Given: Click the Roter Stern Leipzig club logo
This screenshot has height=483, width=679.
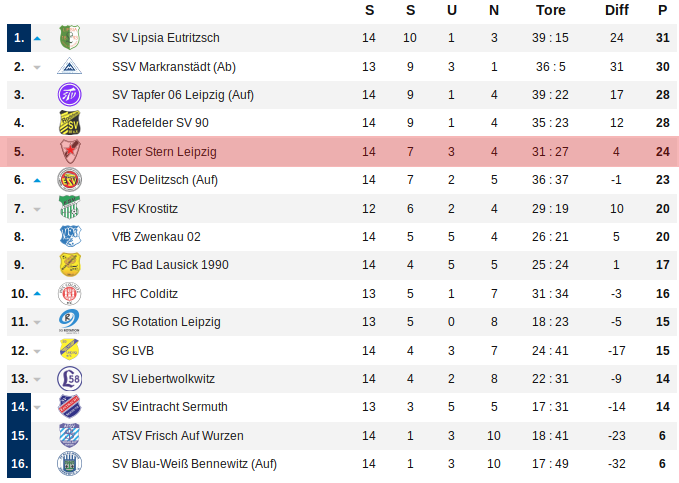Looking at the screenshot, I should (x=69, y=152).
